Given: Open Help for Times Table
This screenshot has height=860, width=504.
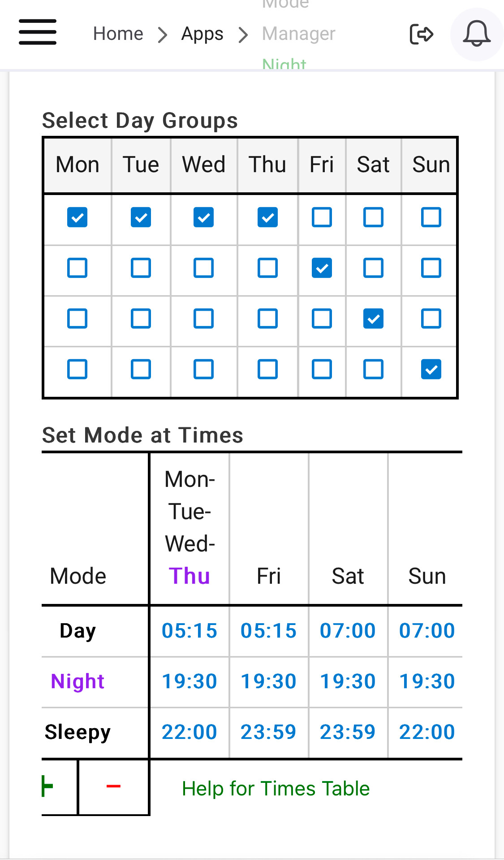Looking at the screenshot, I should coord(276,788).
